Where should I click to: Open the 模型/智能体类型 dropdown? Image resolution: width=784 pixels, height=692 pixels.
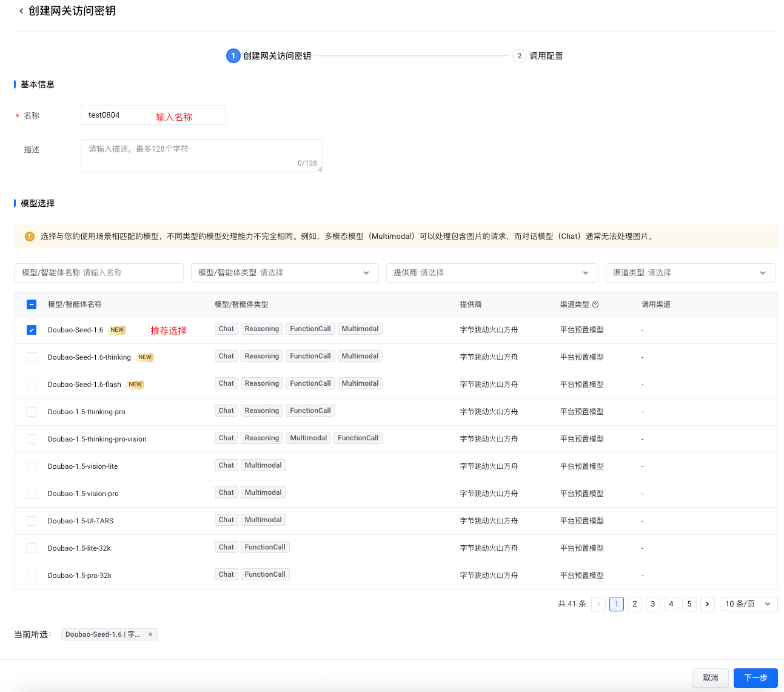(284, 273)
